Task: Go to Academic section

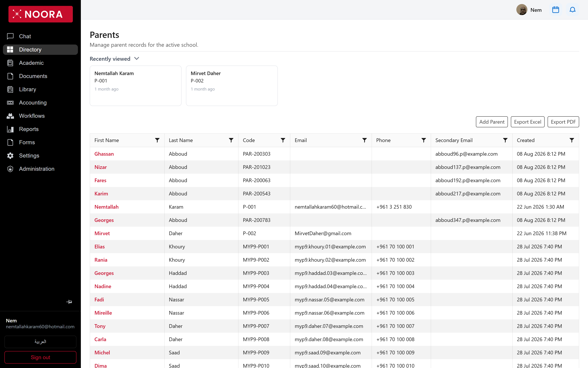Action: tap(40, 63)
